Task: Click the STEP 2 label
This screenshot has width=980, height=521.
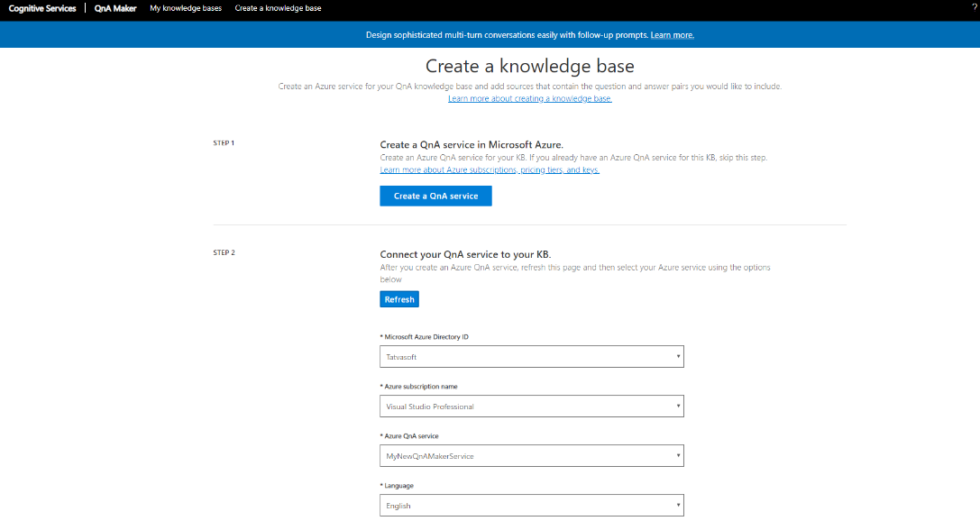Action: click(x=224, y=252)
